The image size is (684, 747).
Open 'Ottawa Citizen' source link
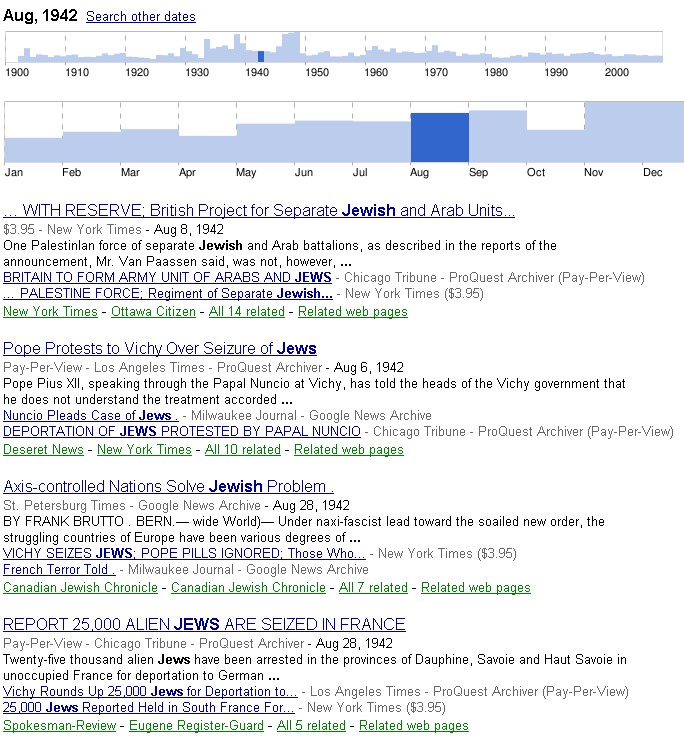tap(153, 312)
